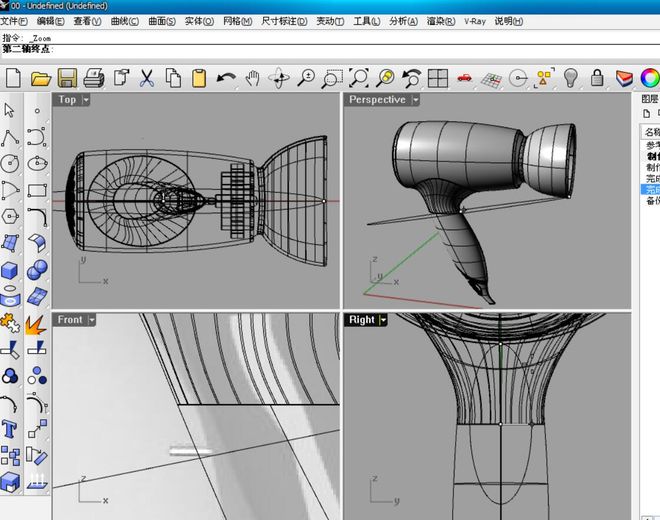
Task: Expand the Top viewport menu arrow
Action: click(x=86, y=100)
